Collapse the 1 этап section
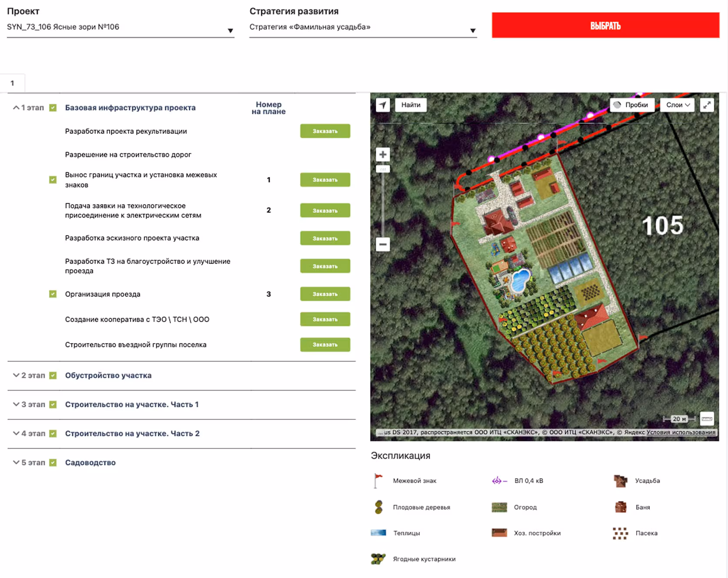This screenshot has width=728, height=578. pos(16,108)
